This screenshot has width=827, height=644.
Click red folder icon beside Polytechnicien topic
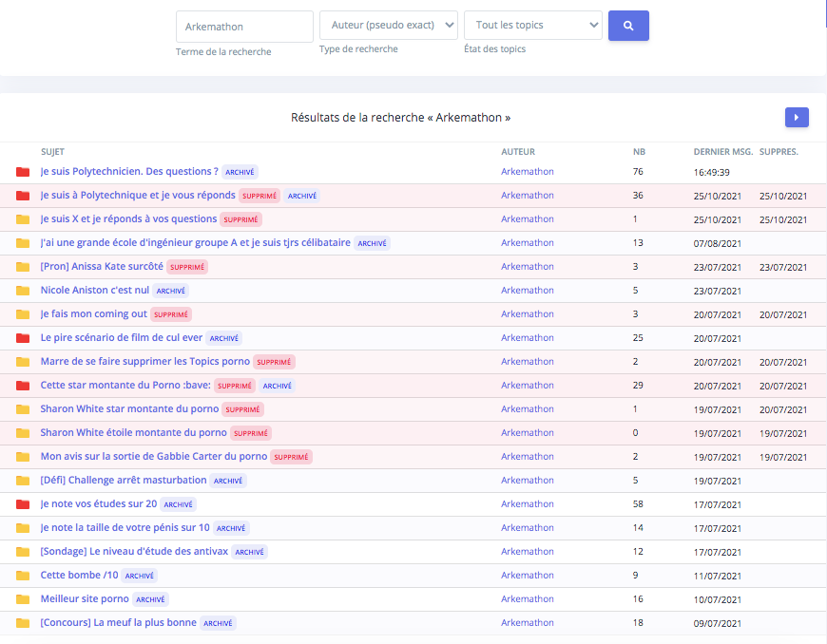23,172
